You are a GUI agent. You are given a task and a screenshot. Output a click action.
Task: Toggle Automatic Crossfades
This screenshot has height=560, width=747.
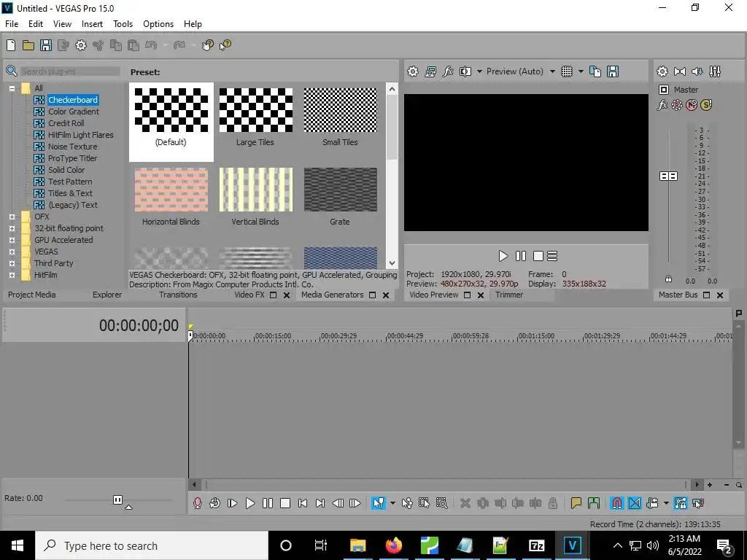[635, 503]
